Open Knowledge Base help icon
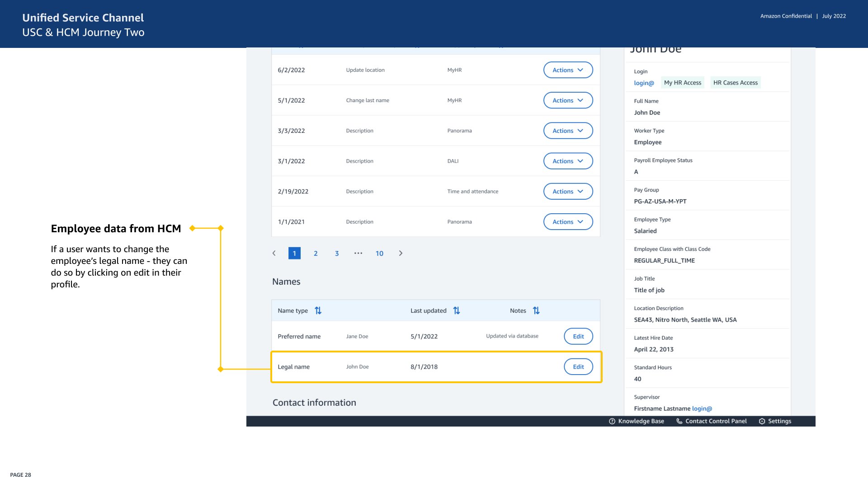The width and height of the screenshot is (868, 488). [612, 421]
